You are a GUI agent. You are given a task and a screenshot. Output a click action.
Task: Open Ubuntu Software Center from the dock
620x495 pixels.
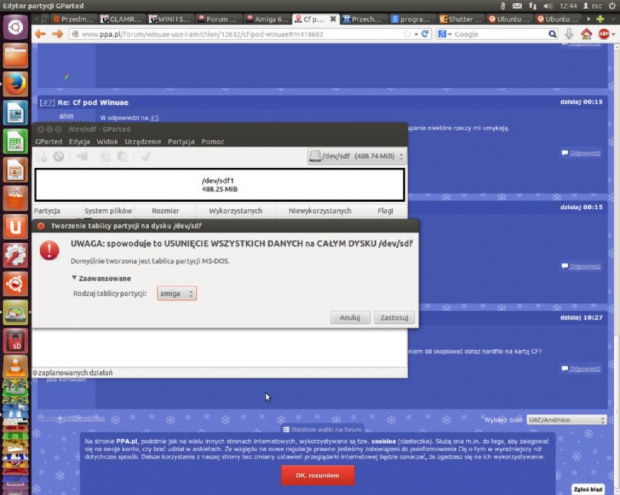tap(15, 198)
